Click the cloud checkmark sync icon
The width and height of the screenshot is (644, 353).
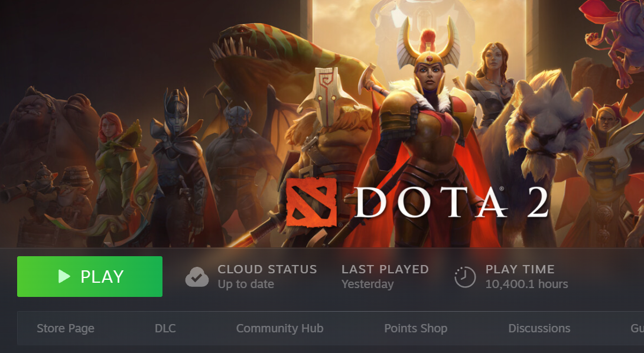click(x=197, y=277)
